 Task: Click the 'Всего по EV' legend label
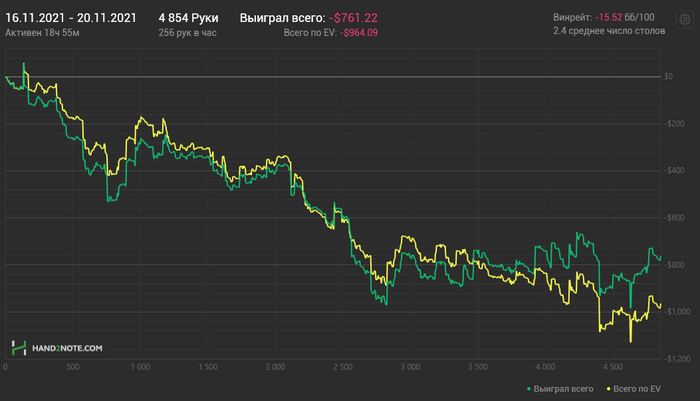(x=637, y=389)
